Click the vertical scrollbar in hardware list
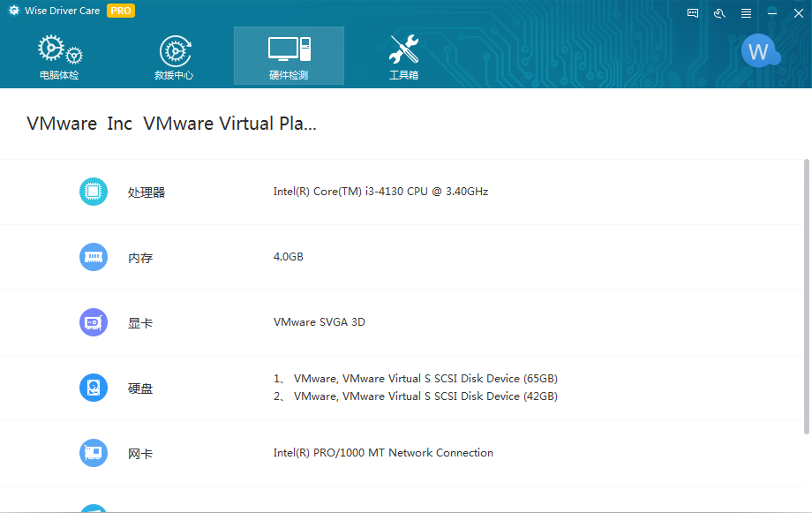The image size is (812, 513). point(806,296)
